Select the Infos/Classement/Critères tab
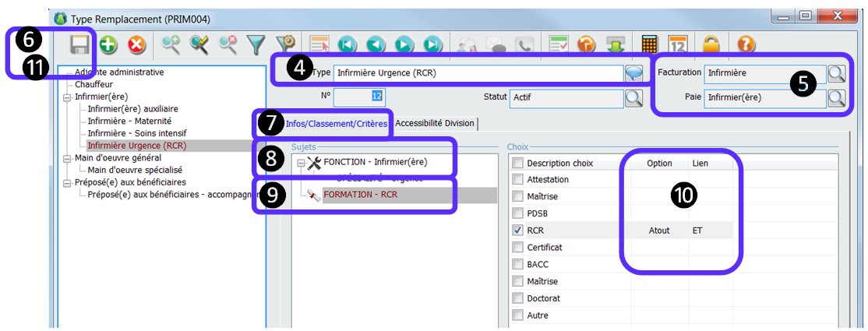Image resolution: width=868 pixels, height=331 pixels. (336, 124)
